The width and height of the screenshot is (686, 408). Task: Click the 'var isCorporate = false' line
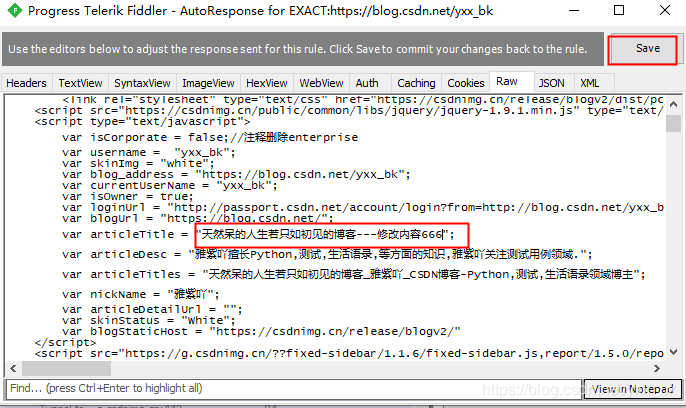click(x=210, y=137)
